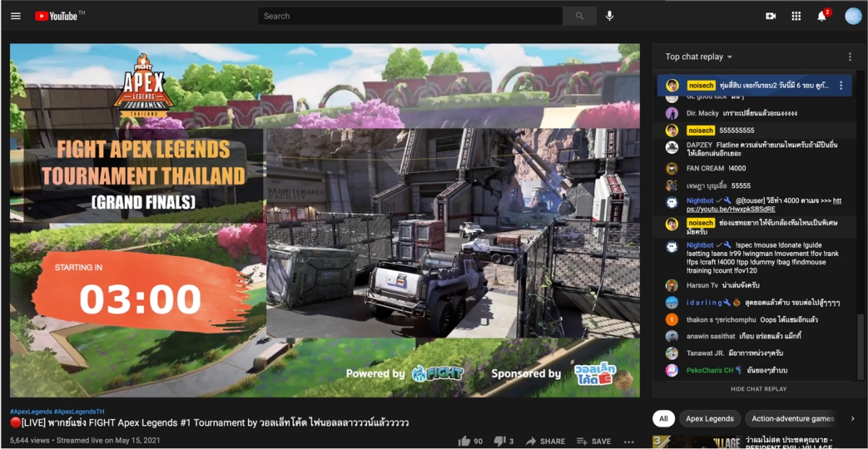Click the chat scrollbar thumb
868x449 pixels.
click(x=860, y=347)
